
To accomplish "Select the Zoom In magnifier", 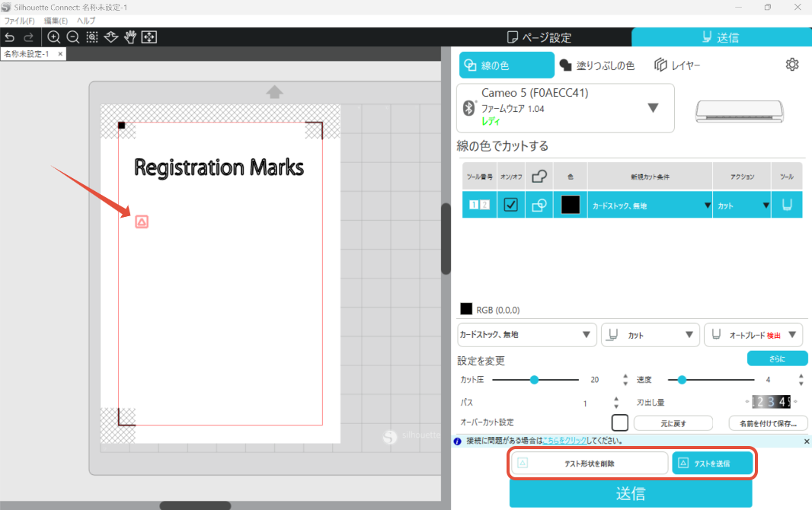I will pyautogui.click(x=54, y=37).
